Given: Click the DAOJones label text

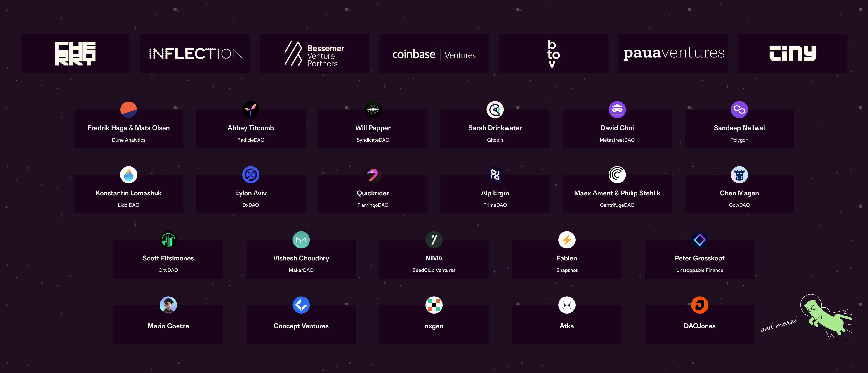Looking at the screenshot, I should coord(700,326).
